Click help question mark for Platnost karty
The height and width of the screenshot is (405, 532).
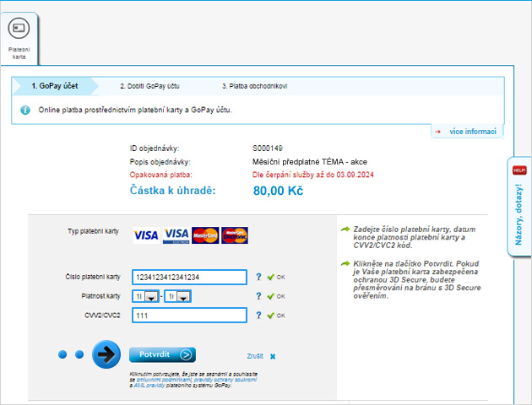258,296
